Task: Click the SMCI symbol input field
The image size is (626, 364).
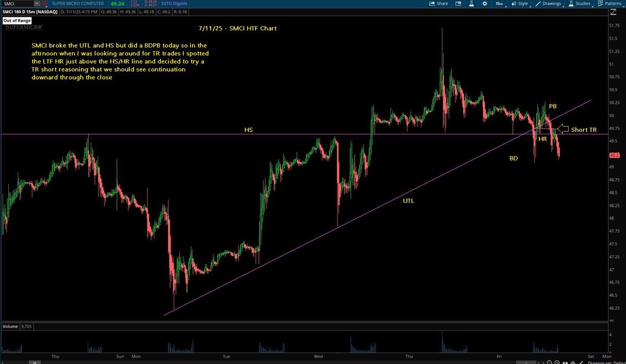Action: (18, 4)
